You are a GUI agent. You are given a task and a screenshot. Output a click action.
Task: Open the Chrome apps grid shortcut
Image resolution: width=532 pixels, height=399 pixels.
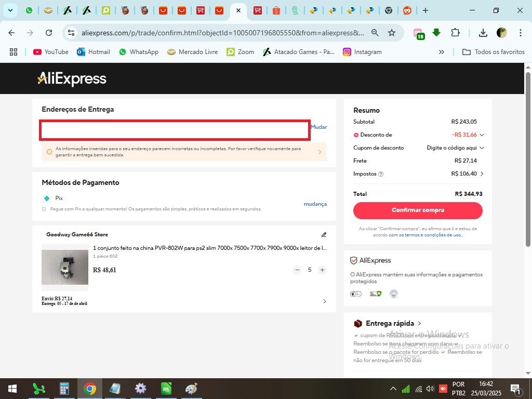(x=14, y=52)
